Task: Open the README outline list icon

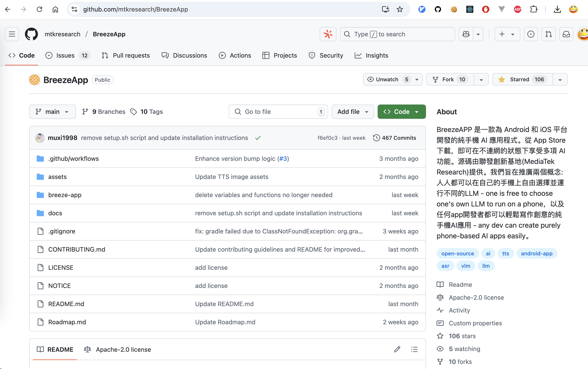Action: 414,349
